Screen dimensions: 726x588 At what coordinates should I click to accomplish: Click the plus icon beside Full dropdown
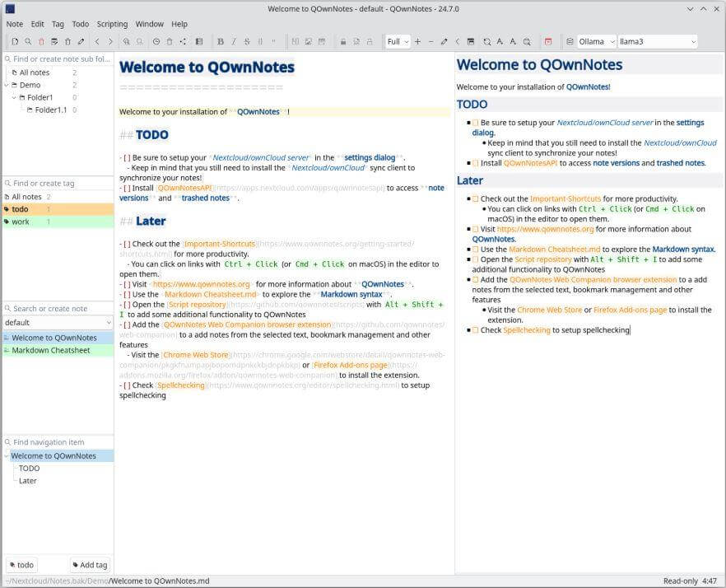[417, 41]
